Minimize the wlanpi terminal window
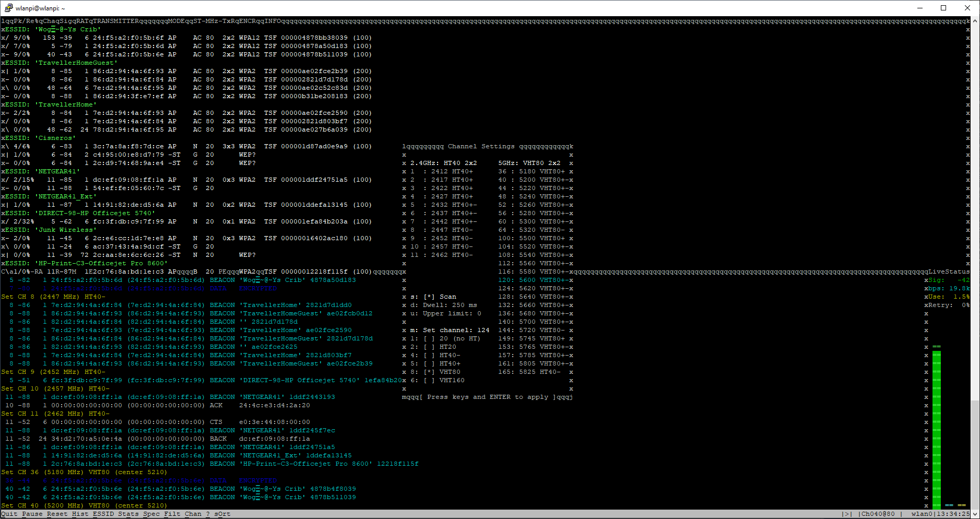Viewport: 980px width, 519px height. coord(919,8)
